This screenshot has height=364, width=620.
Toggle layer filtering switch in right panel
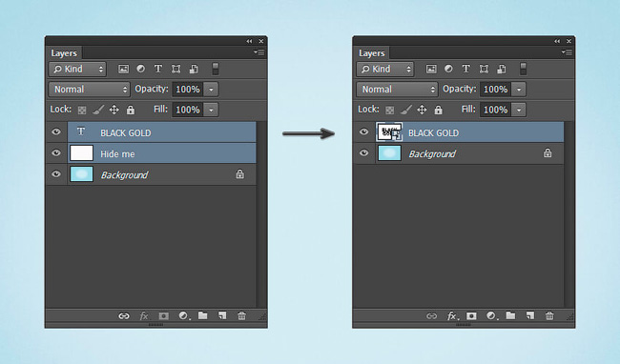(523, 69)
